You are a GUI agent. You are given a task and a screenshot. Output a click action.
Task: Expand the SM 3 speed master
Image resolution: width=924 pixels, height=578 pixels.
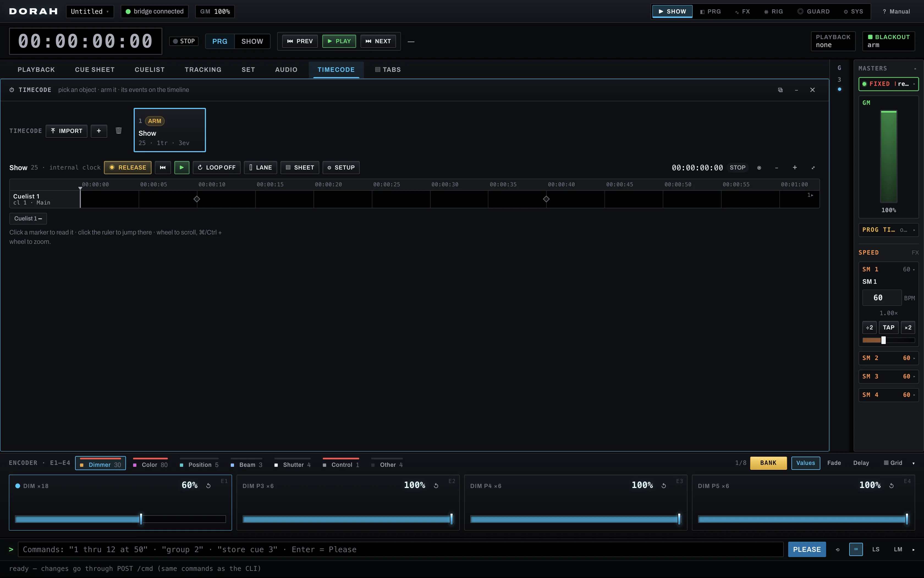coord(889,377)
